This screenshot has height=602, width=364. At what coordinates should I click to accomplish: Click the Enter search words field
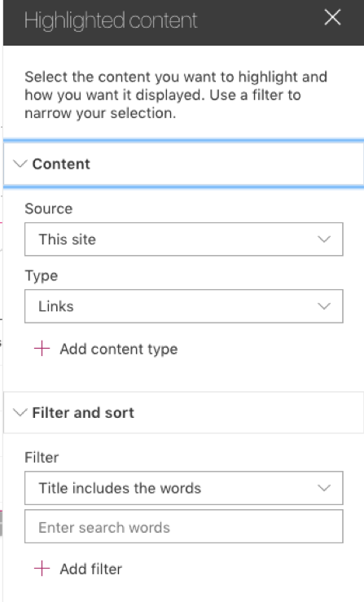(184, 526)
